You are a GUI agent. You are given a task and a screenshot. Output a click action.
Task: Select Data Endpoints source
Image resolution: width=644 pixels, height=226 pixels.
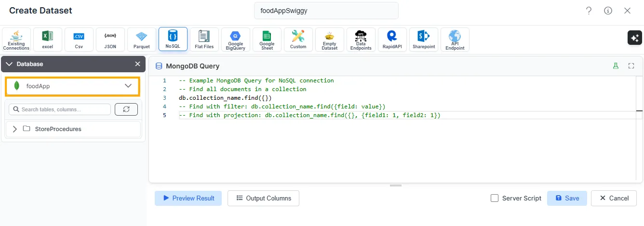click(x=361, y=40)
